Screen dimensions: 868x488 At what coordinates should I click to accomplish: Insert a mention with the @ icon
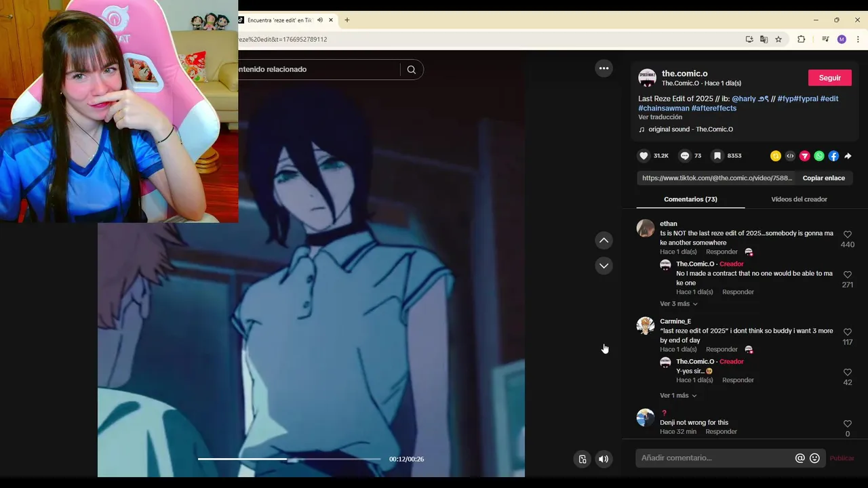tap(800, 458)
